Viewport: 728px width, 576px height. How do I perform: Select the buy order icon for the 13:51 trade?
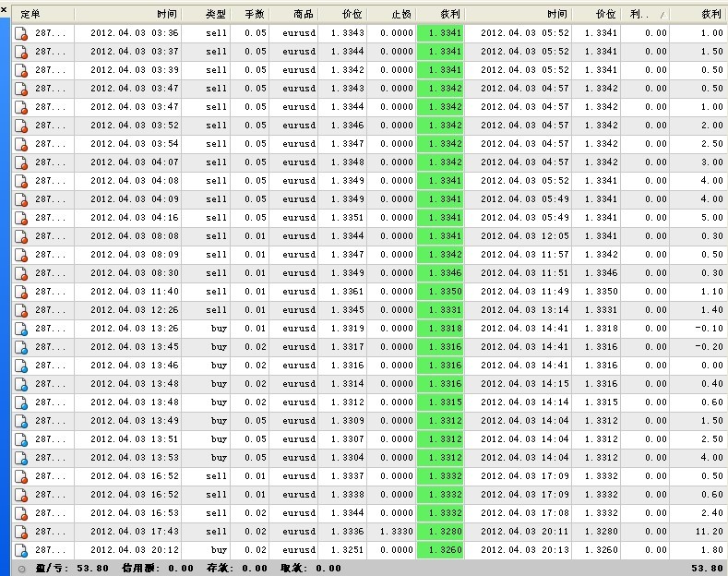point(21,440)
